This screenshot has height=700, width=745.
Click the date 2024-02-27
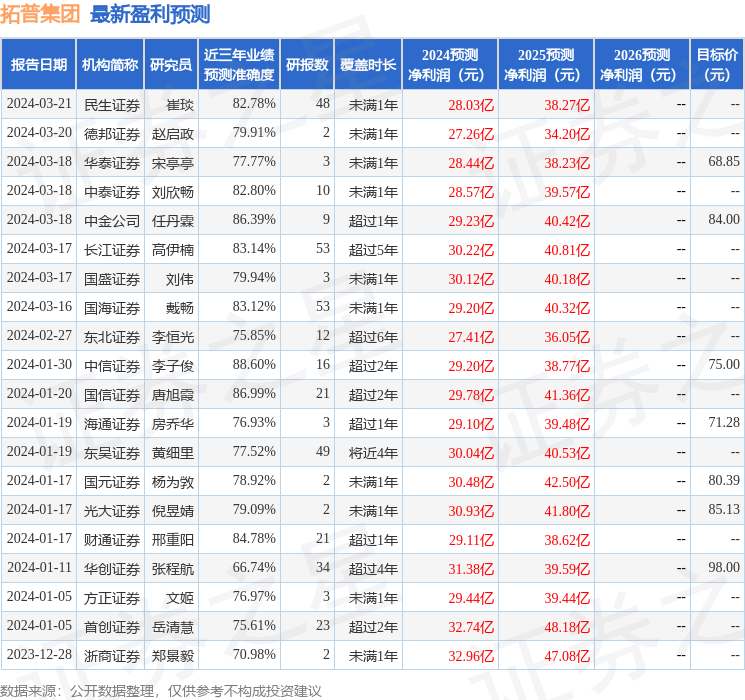[39, 336]
